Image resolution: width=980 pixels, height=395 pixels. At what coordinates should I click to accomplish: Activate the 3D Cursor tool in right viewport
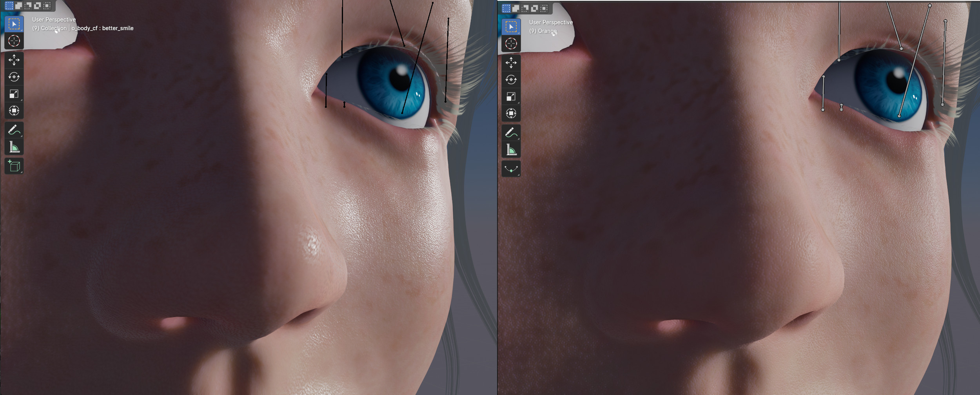tap(511, 43)
